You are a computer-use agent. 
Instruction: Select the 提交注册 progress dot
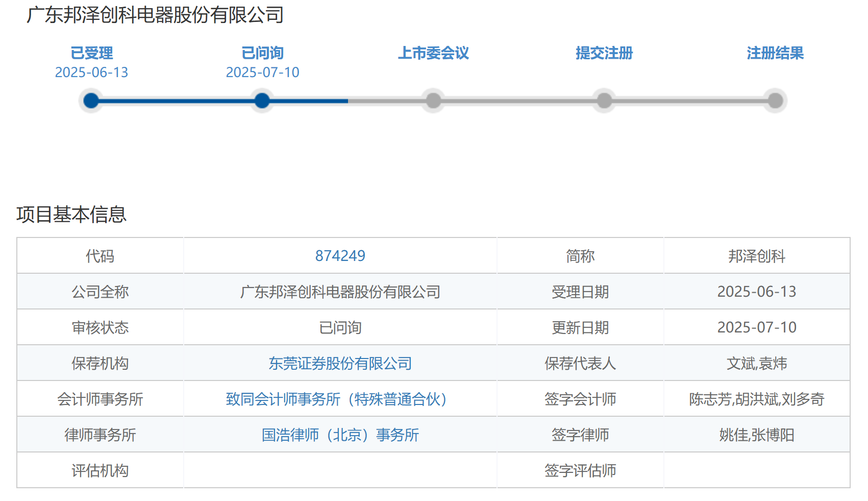pos(604,101)
